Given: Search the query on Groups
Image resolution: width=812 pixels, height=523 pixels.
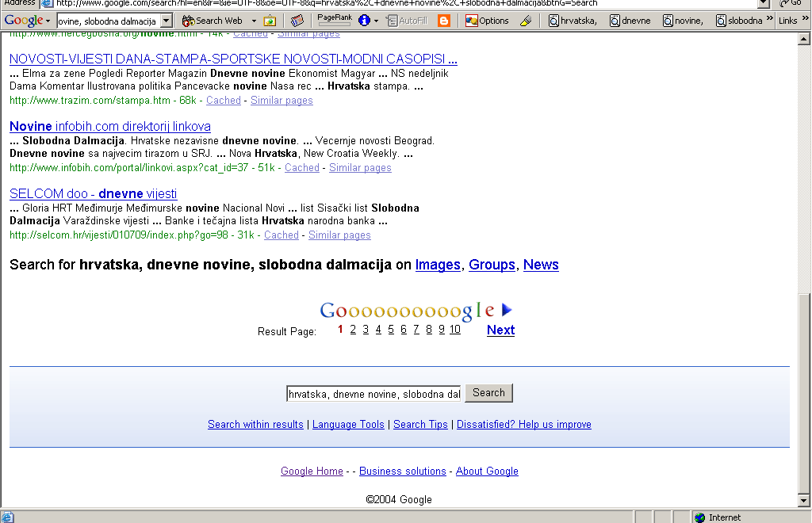Looking at the screenshot, I should pyautogui.click(x=492, y=265).
